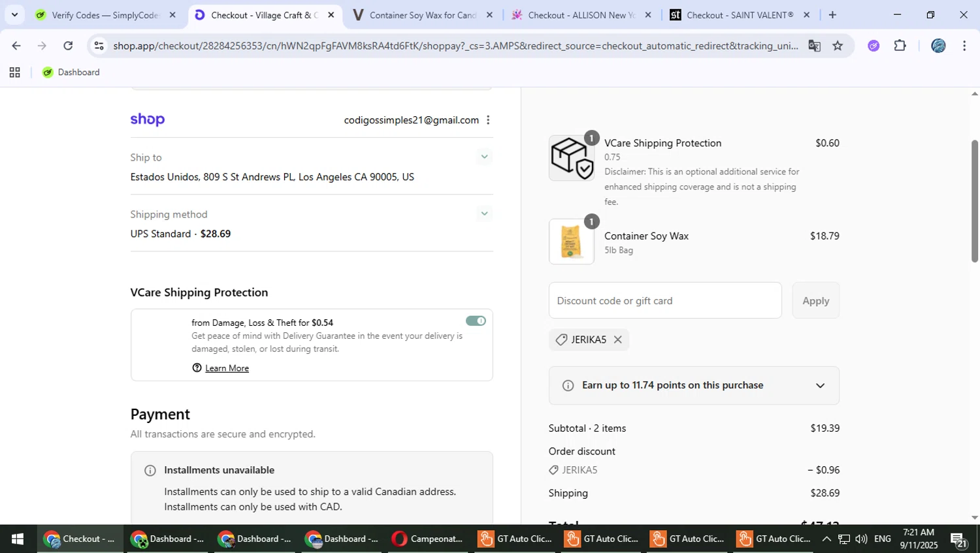The height and width of the screenshot is (553, 980).
Task: Close the Checkout Village Craft tab
Action: pyautogui.click(x=331, y=15)
